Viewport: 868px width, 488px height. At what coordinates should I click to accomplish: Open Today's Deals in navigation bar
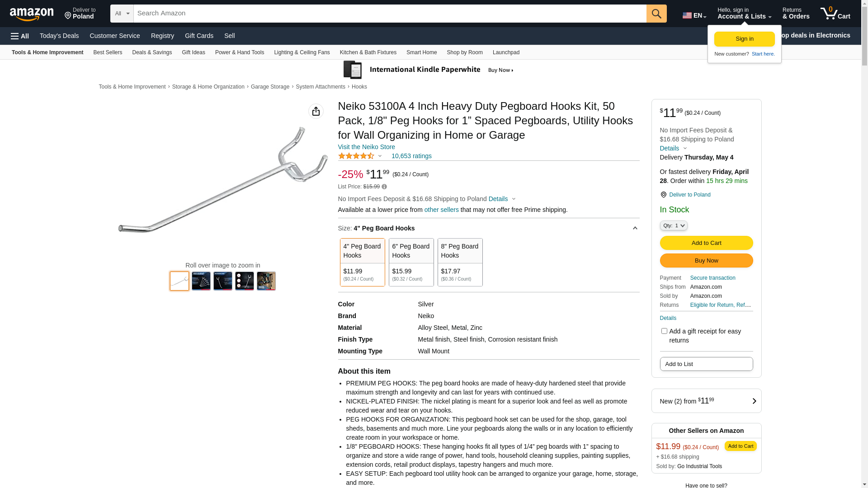59,36
